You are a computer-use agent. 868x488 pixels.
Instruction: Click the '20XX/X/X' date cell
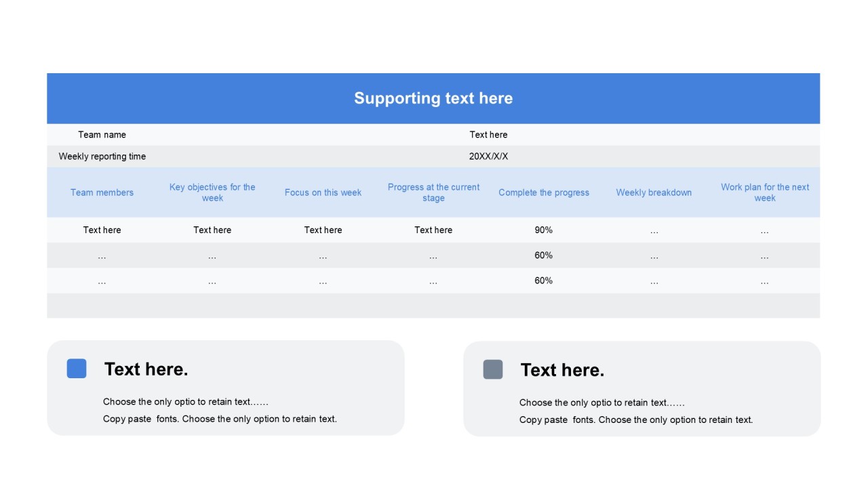[x=488, y=157]
